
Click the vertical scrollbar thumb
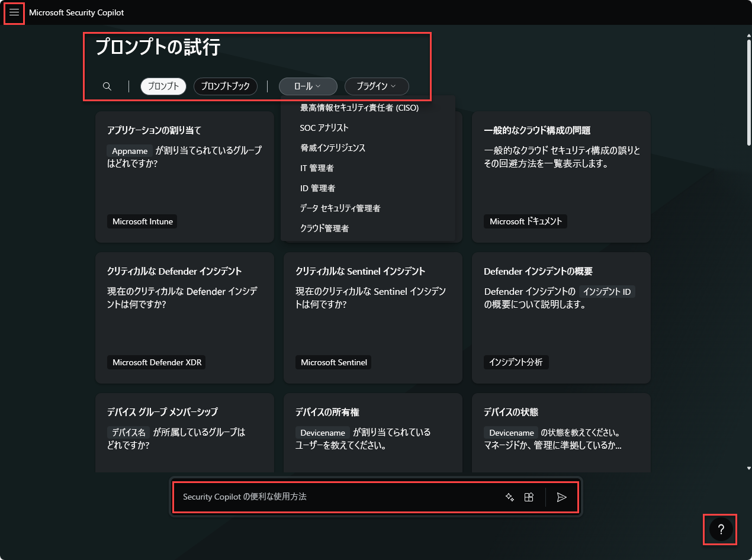(x=748, y=92)
